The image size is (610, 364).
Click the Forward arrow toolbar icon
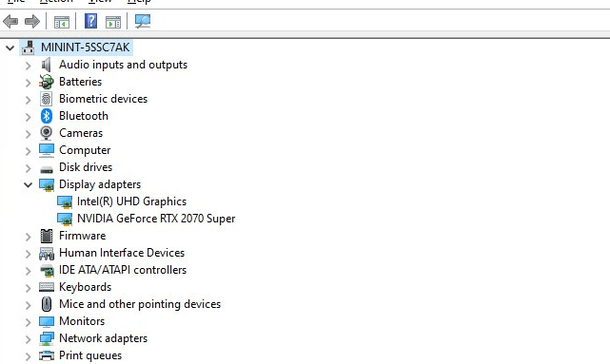(32, 21)
